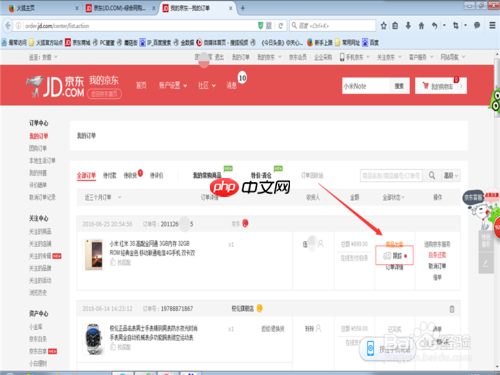Click the 返回京东首页 button
Viewport: 500px width, 375px height.
(105, 94)
